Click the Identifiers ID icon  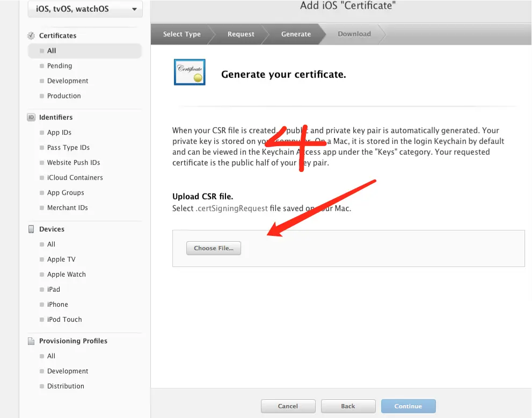[x=31, y=118]
